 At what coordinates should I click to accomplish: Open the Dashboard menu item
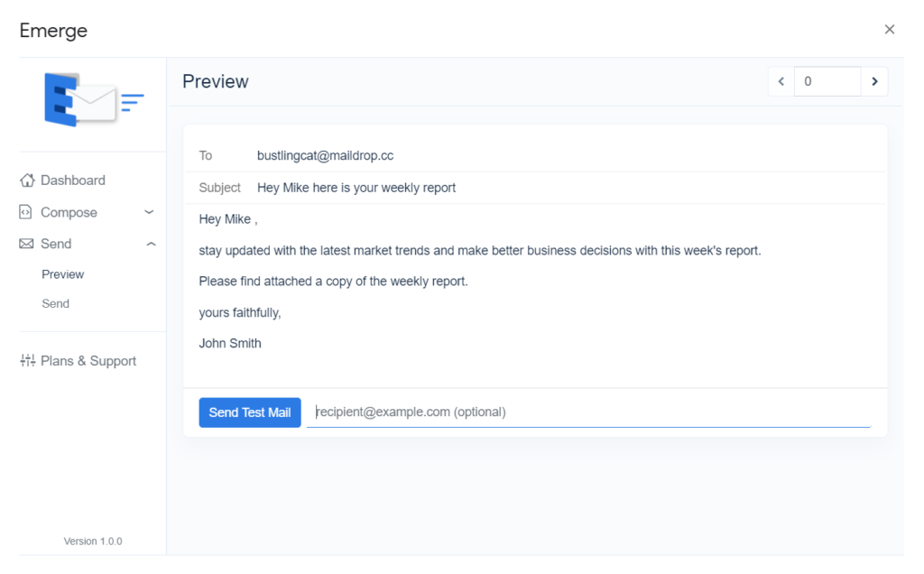coord(72,181)
